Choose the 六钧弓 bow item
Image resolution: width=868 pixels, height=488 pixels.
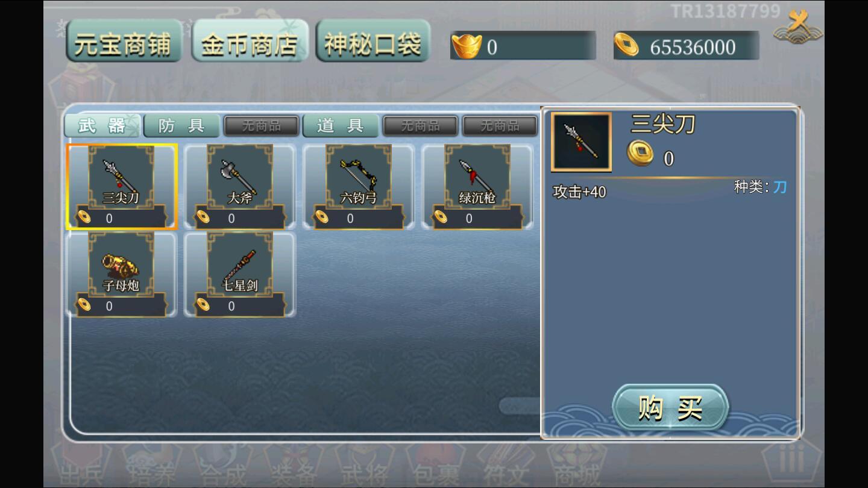(359, 187)
